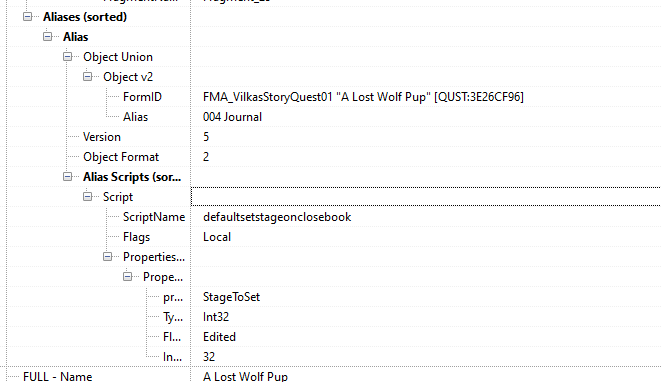Select the Alias Scripts (sor... label
The width and height of the screenshot is (661, 382).
(x=132, y=177)
